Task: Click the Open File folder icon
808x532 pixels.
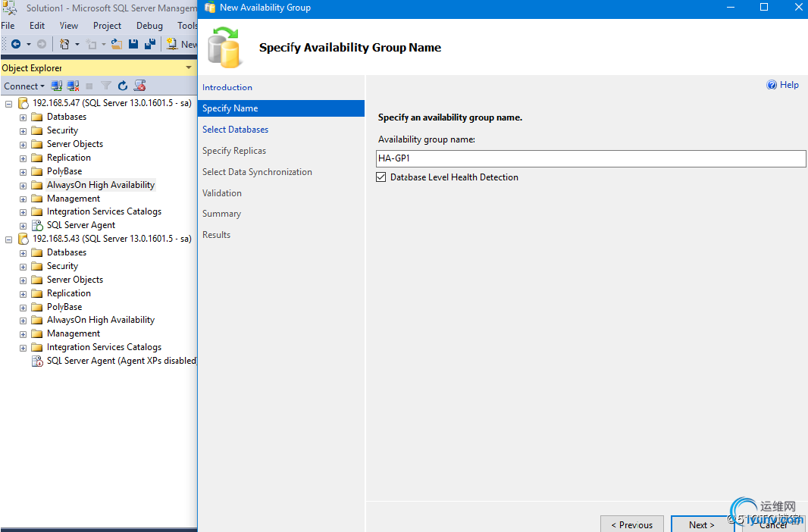Action: 117,44
